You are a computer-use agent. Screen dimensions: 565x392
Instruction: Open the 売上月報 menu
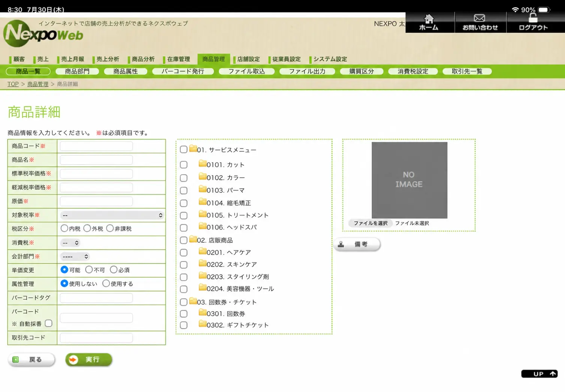71,59
